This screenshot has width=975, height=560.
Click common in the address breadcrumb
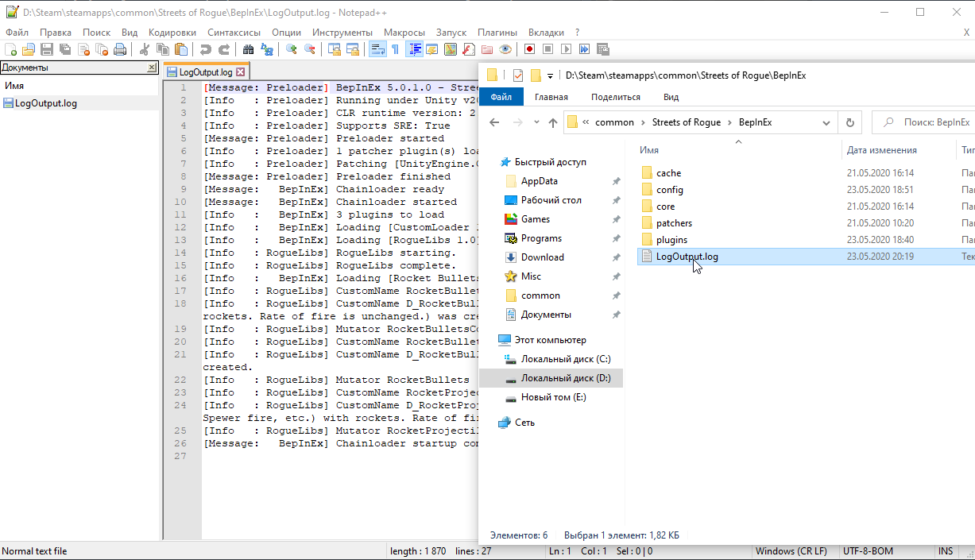point(615,122)
